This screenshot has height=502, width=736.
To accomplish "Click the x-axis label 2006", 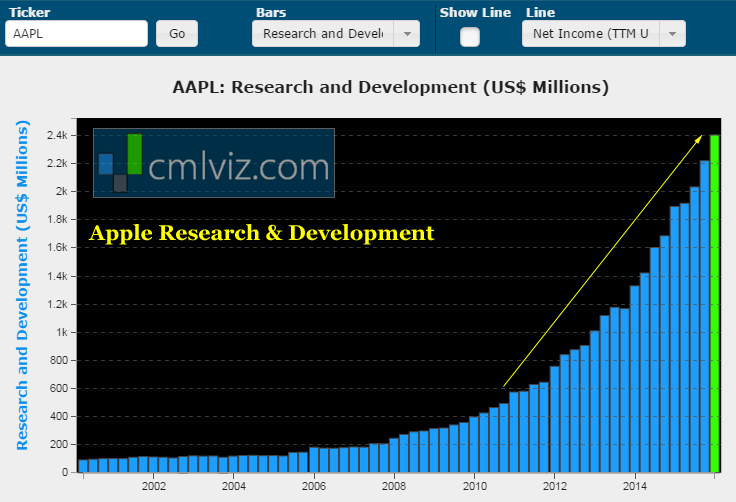I will tap(314, 486).
